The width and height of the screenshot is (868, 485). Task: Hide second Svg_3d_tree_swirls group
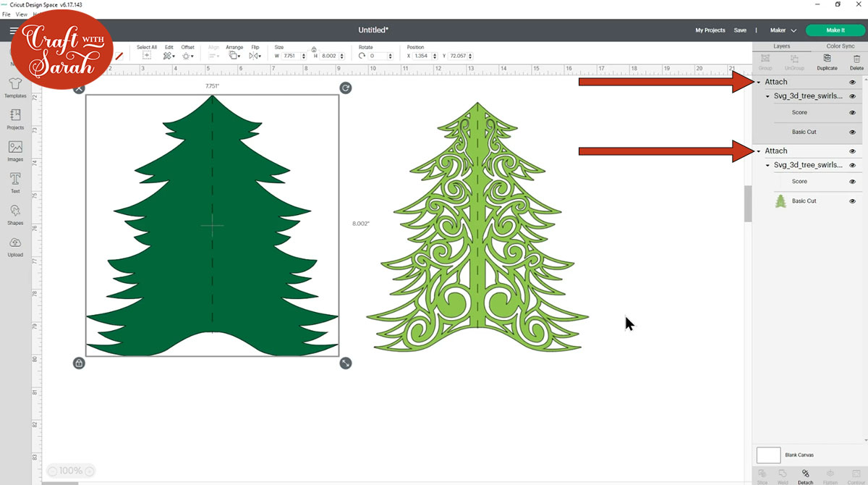(853, 166)
